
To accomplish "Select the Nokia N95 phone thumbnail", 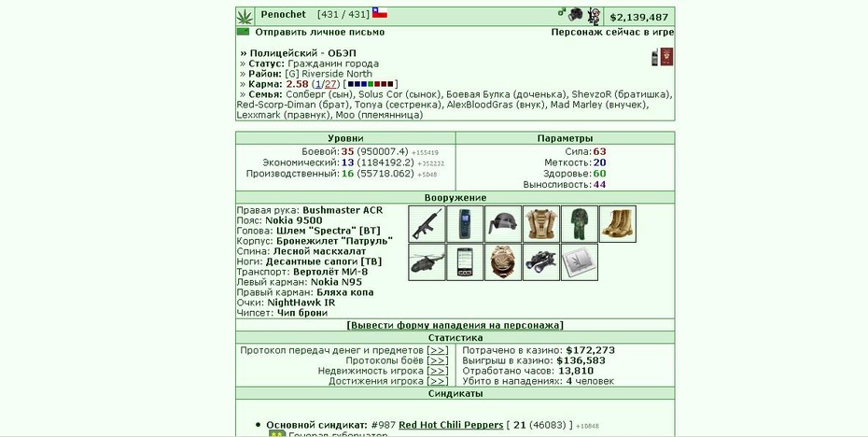I will (x=465, y=262).
